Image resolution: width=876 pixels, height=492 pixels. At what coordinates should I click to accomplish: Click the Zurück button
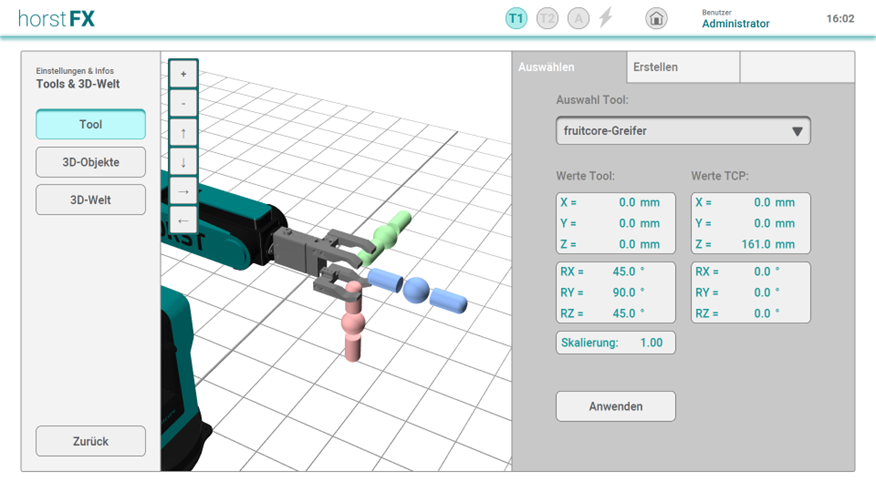(91, 441)
